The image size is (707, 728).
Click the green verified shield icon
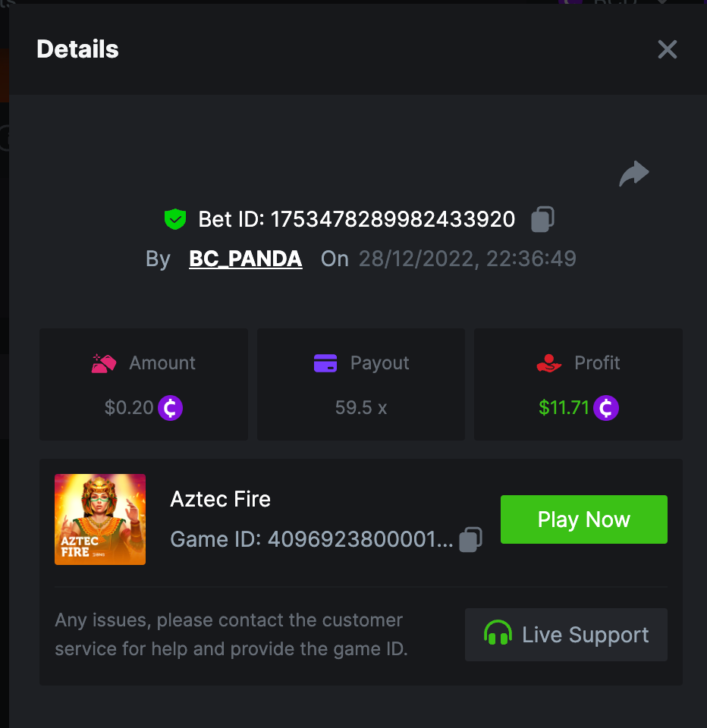[175, 220]
